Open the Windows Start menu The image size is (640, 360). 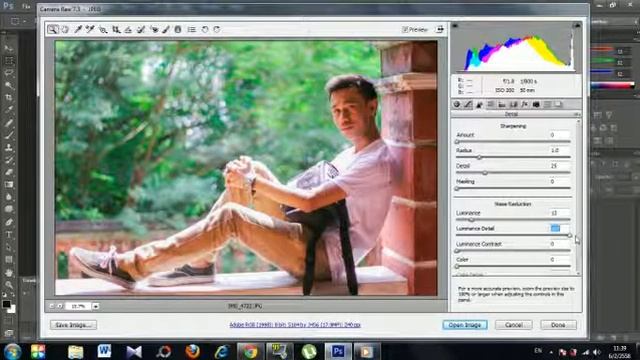point(12,351)
